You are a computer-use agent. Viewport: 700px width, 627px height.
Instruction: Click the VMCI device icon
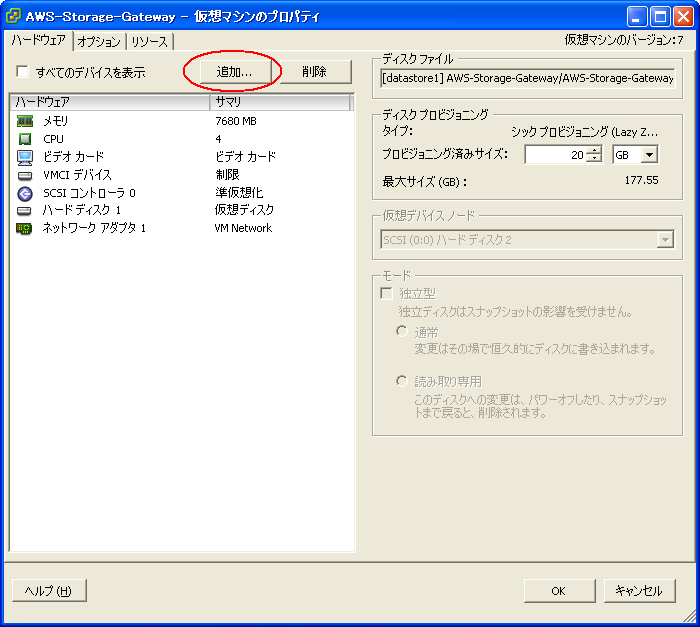[x=25, y=175]
